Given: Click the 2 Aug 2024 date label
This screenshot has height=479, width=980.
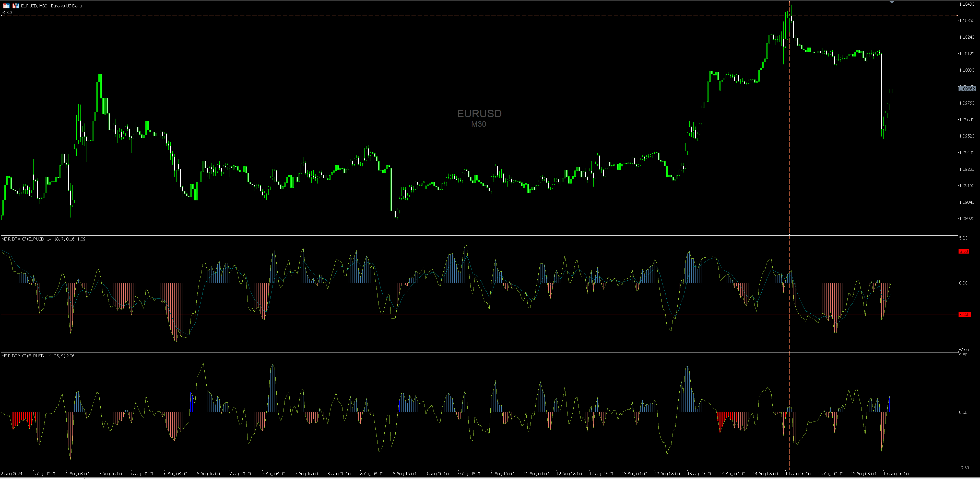Looking at the screenshot, I should 11,474.
